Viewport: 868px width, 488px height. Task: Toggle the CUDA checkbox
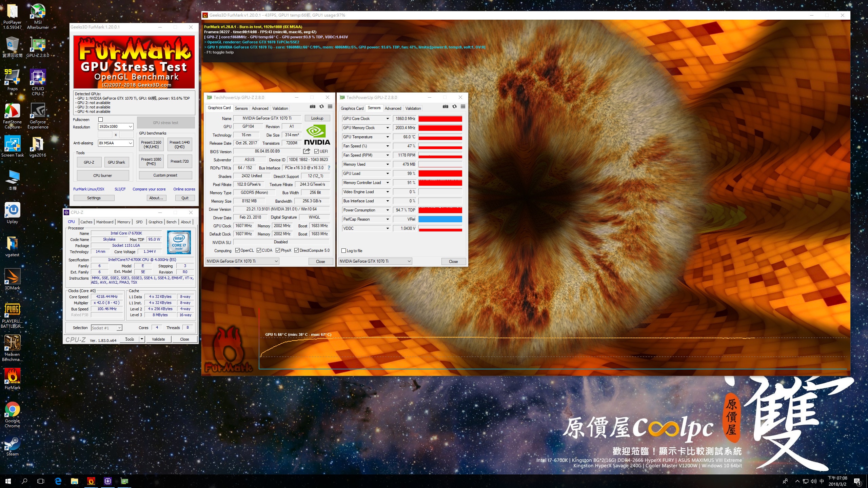tap(259, 250)
